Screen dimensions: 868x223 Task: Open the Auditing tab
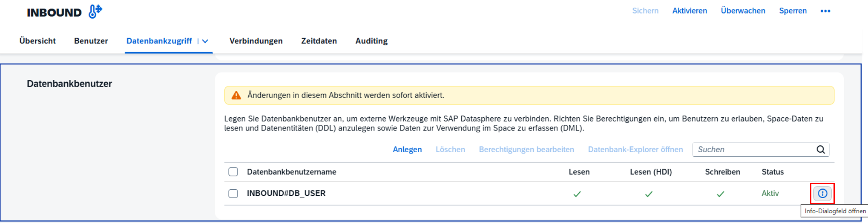[371, 41]
